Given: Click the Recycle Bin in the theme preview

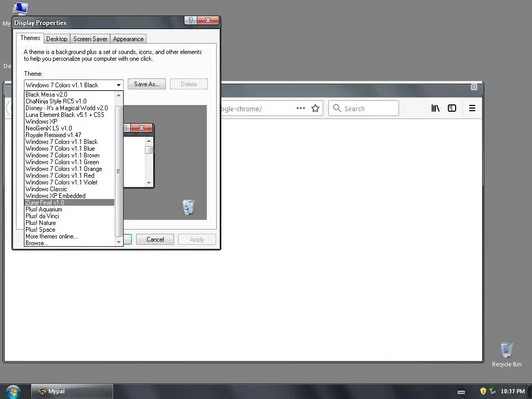Looking at the screenshot, I should (188, 207).
